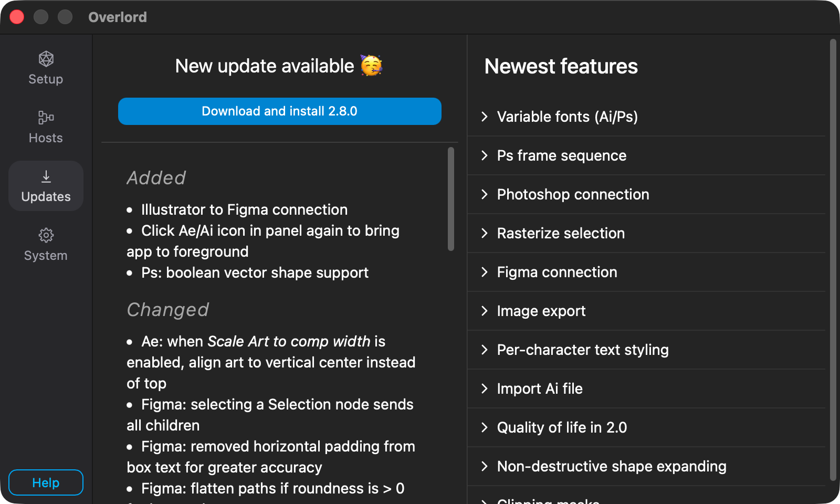Close the Overlord window
This screenshot has width=840, height=504.
[17, 17]
